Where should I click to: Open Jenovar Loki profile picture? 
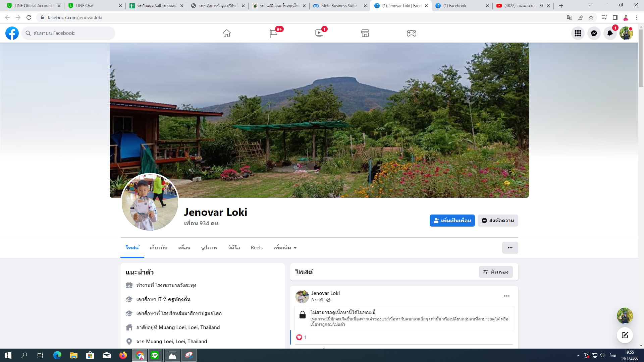coord(150,202)
